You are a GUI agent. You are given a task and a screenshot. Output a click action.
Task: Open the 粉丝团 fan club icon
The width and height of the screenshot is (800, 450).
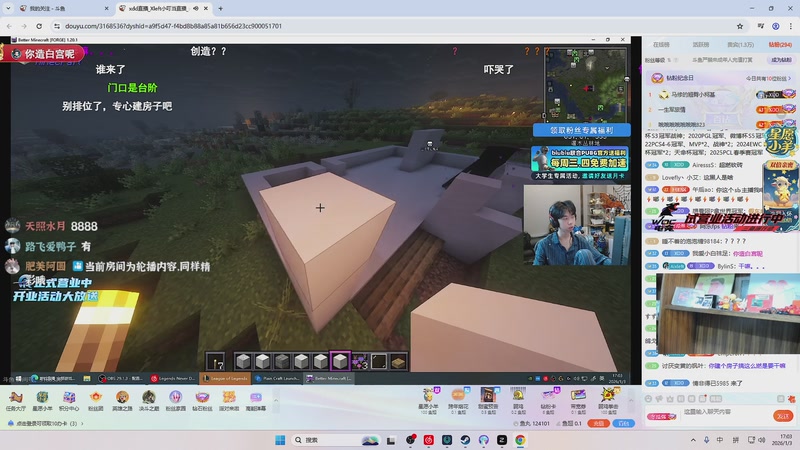(x=95, y=401)
